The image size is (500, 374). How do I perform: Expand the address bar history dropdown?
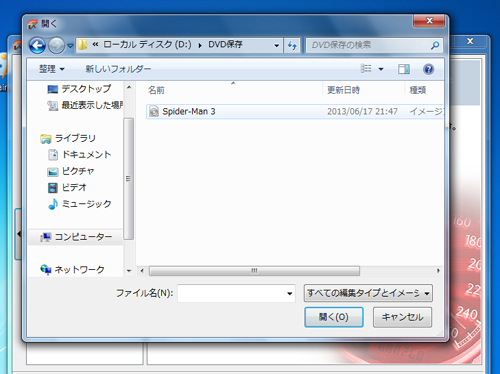(276, 45)
